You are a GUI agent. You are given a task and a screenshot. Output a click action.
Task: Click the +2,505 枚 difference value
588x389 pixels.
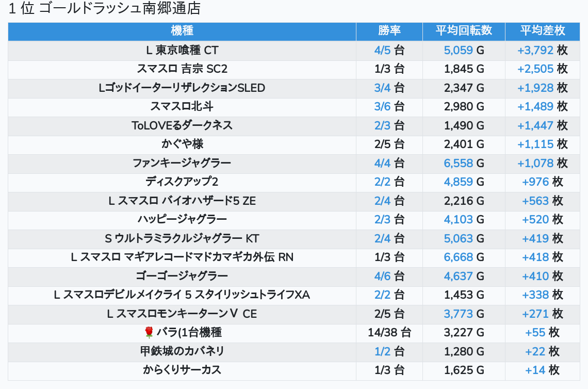(x=542, y=69)
